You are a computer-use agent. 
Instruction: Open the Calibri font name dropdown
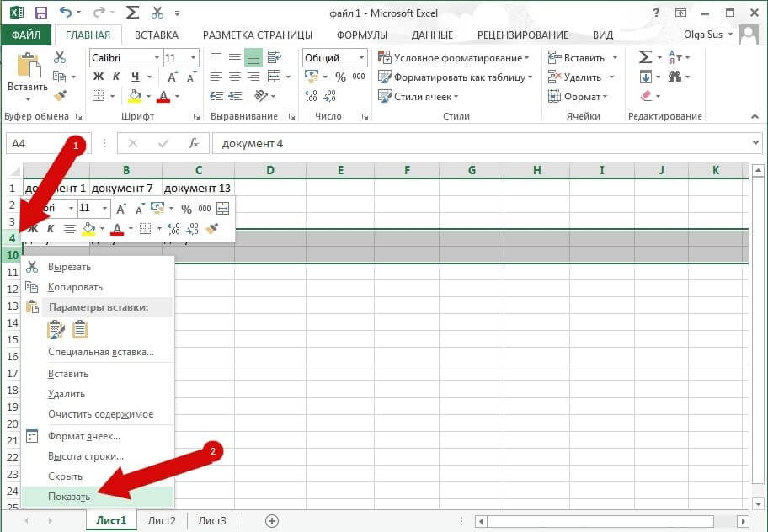(157, 58)
